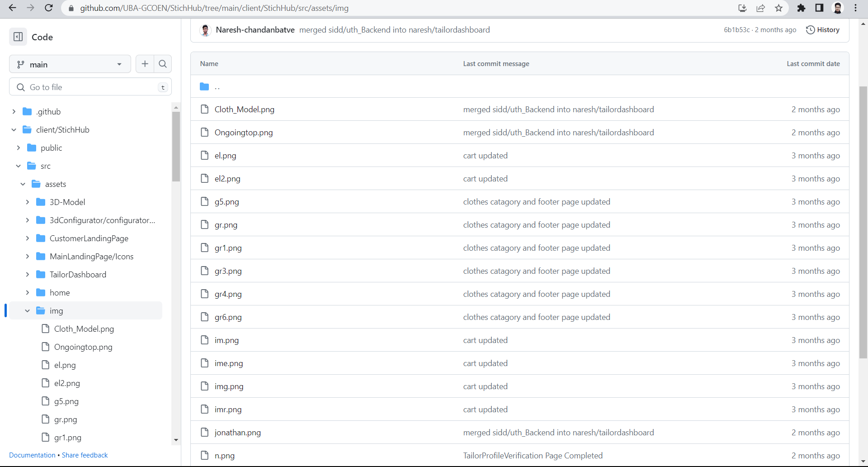
Task: Click the plus icon to create new file
Action: 145,64
